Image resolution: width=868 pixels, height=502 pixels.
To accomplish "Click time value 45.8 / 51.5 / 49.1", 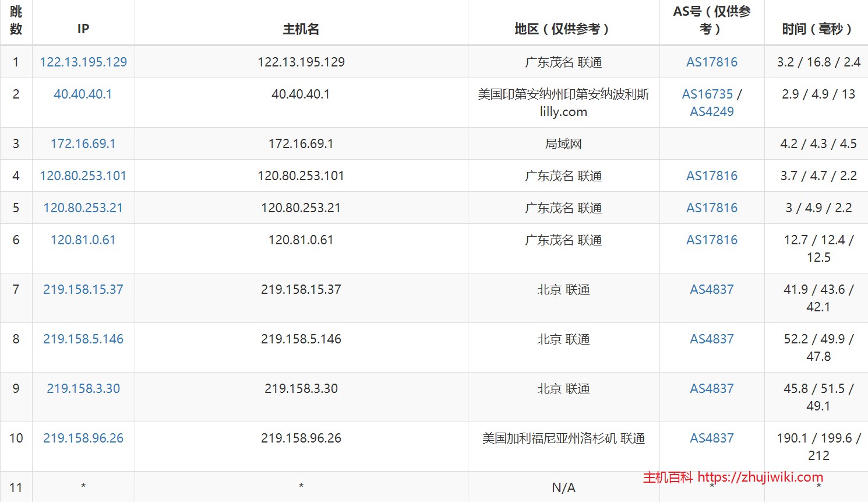I will 818,397.
